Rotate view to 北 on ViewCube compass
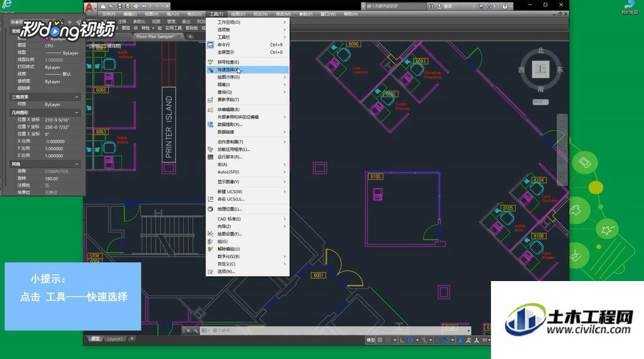 [x=541, y=50]
